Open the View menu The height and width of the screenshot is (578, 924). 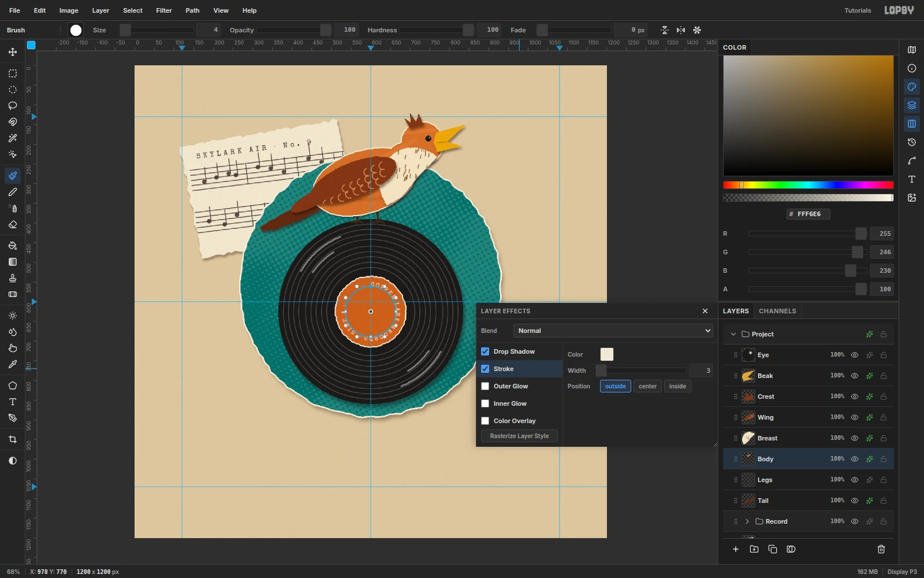(x=221, y=10)
